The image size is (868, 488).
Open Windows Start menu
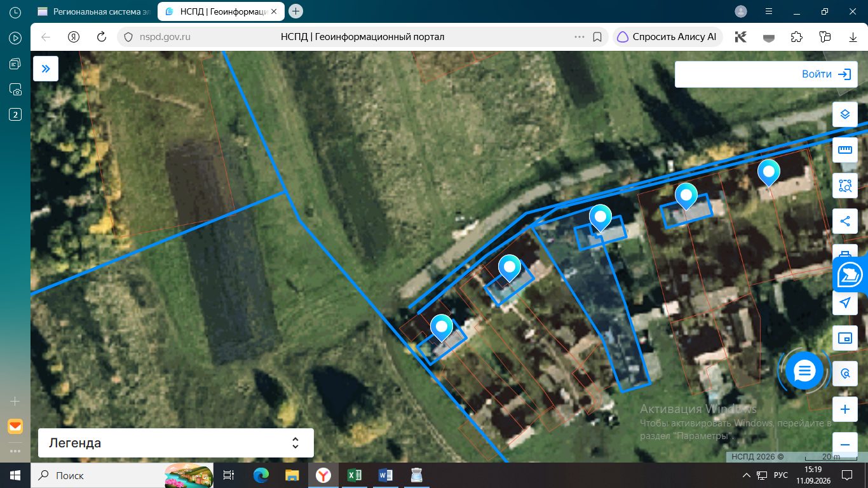click(15, 475)
